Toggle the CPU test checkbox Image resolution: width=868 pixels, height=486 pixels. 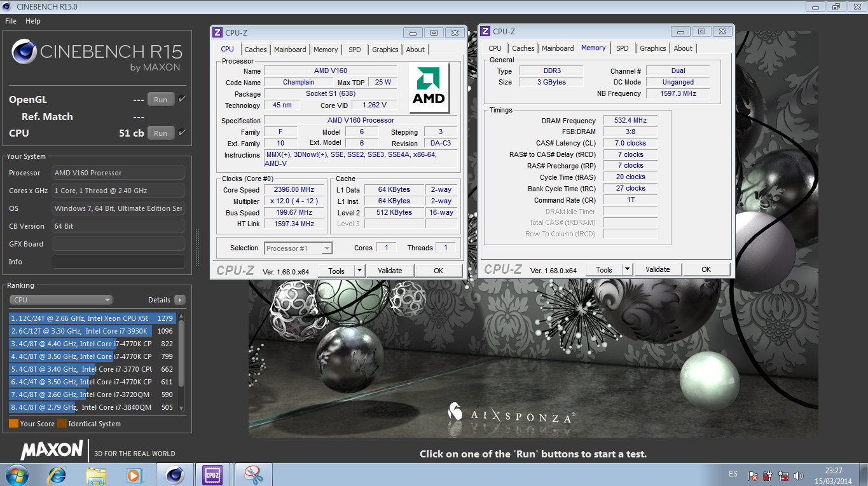(183, 133)
